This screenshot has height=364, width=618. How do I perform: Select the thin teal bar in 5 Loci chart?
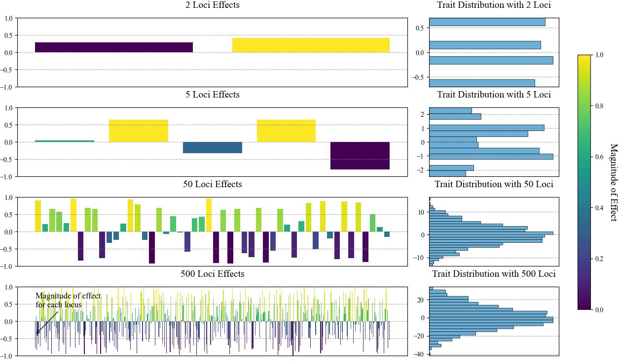point(65,141)
